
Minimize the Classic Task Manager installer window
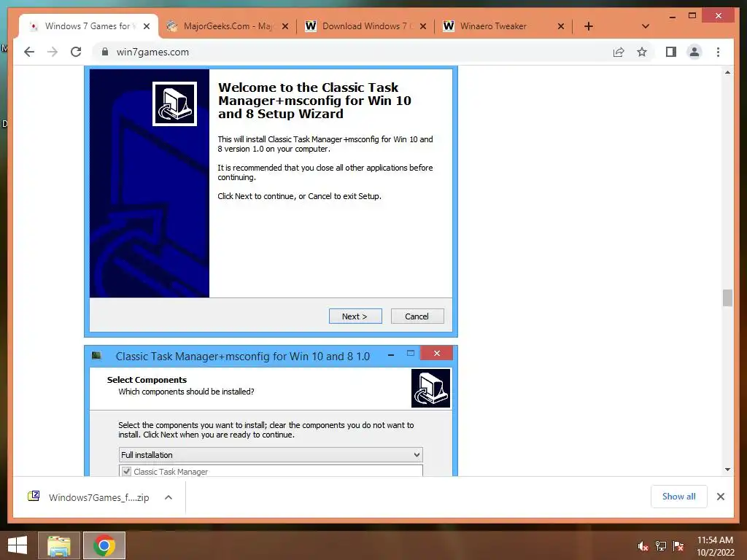[x=391, y=355]
